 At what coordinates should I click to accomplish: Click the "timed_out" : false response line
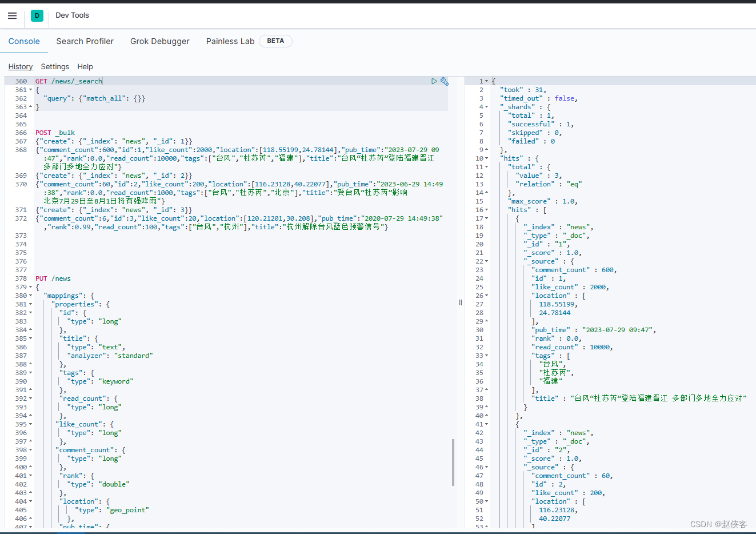pos(539,98)
